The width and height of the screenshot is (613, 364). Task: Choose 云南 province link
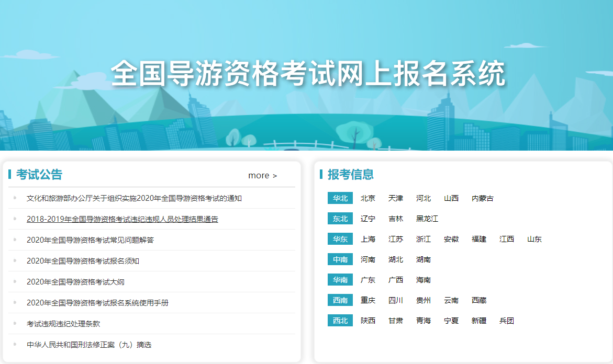pos(451,300)
